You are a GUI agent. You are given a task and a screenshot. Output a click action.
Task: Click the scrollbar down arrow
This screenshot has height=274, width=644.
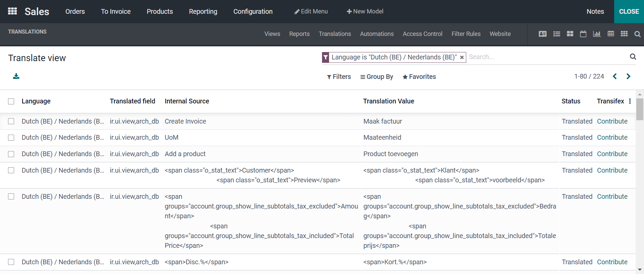tap(640, 270)
